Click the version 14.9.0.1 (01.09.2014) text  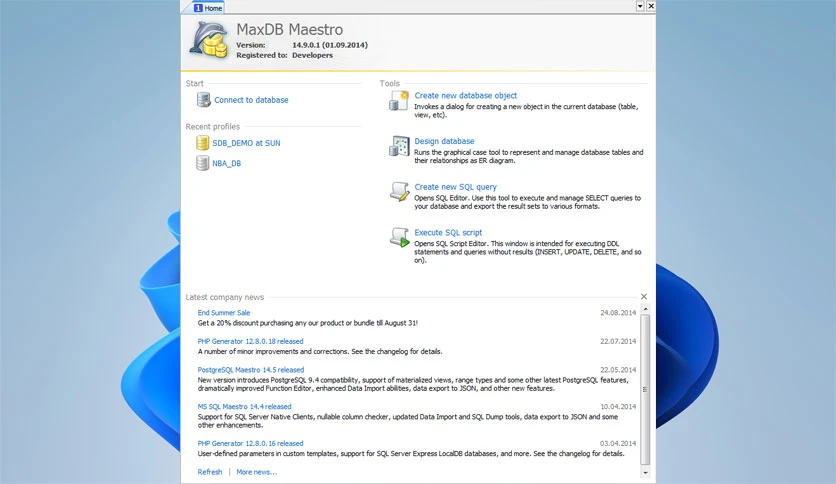pyautogui.click(x=329, y=45)
